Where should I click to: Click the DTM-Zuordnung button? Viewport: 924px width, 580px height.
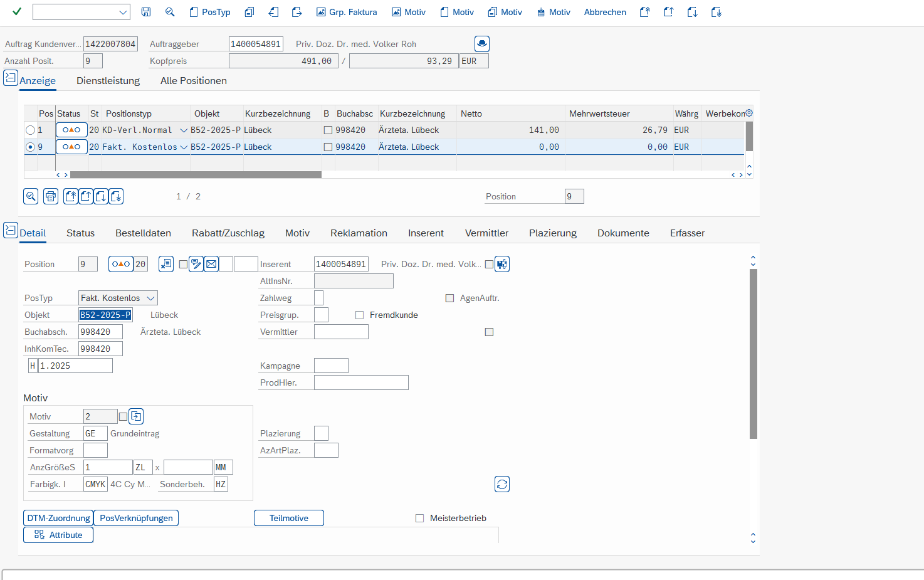[x=58, y=518]
